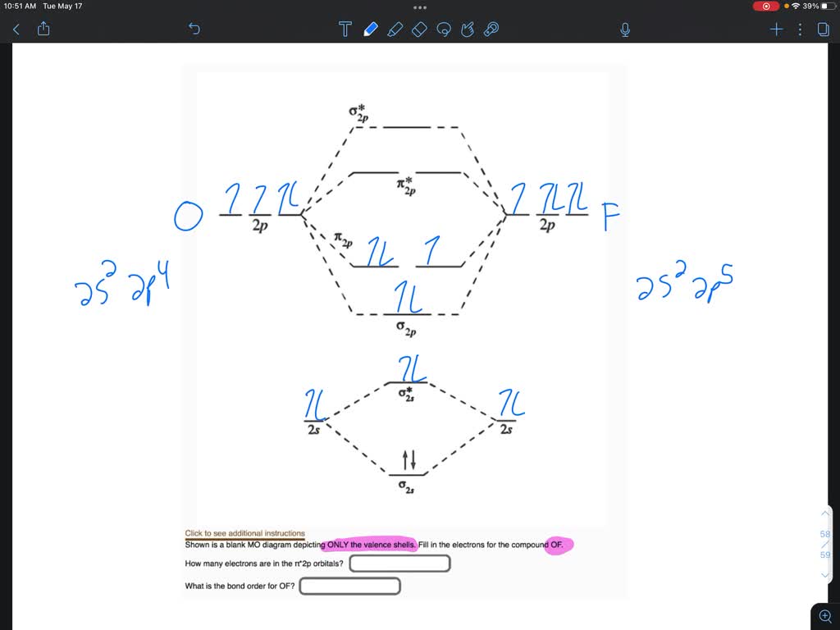Expand downward with the down chevron
The width and height of the screenshot is (840, 630).
pos(824,575)
